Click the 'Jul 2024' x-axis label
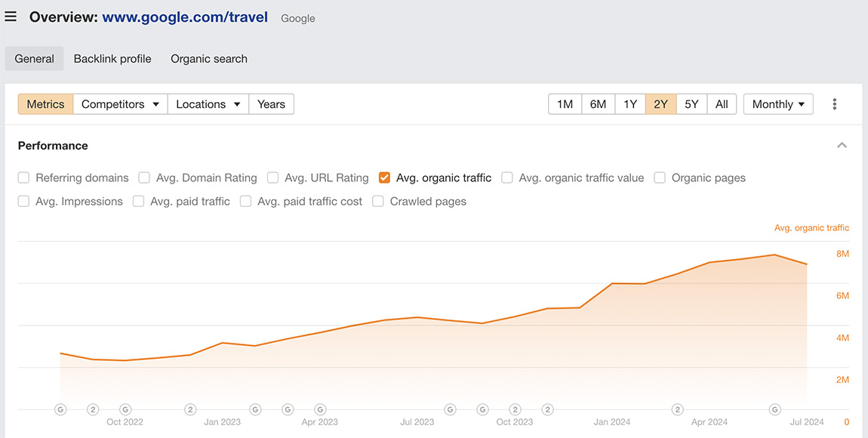 [x=807, y=422]
